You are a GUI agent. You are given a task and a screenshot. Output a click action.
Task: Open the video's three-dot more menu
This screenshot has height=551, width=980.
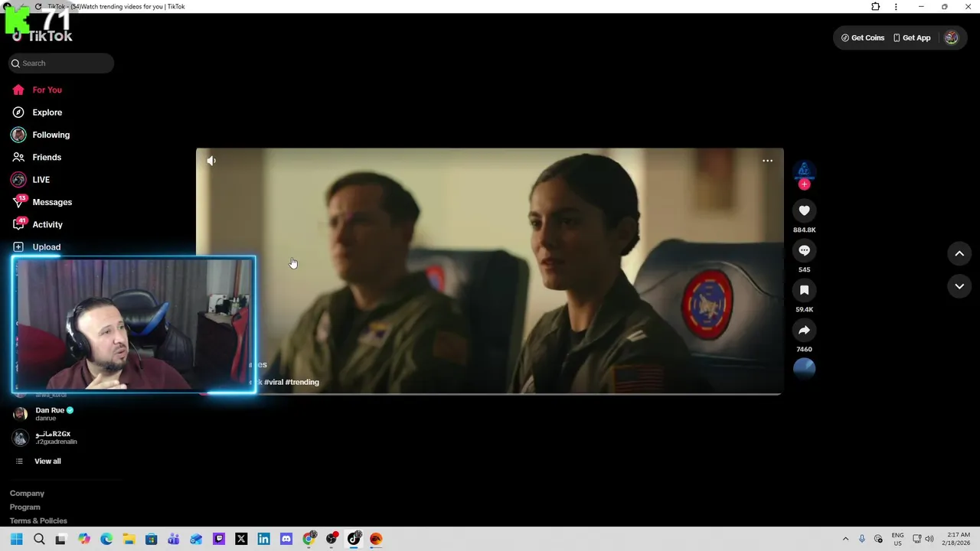click(767, 161)
